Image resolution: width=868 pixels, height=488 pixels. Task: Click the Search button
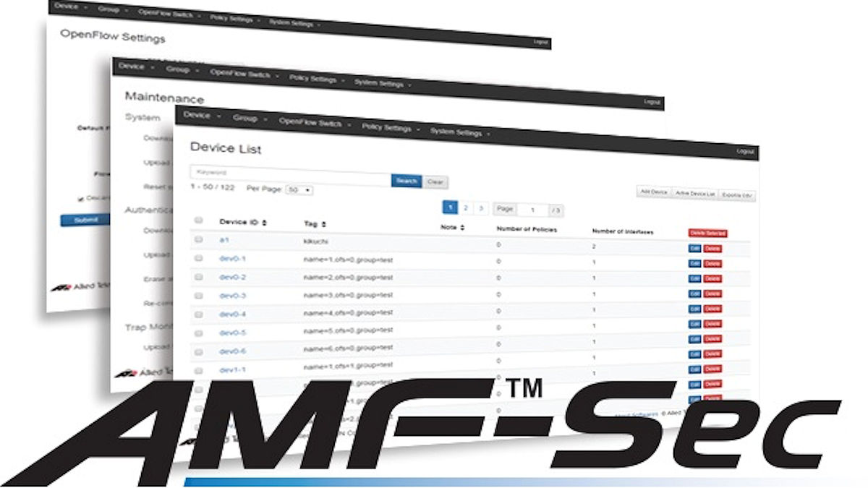coord(407,181)
